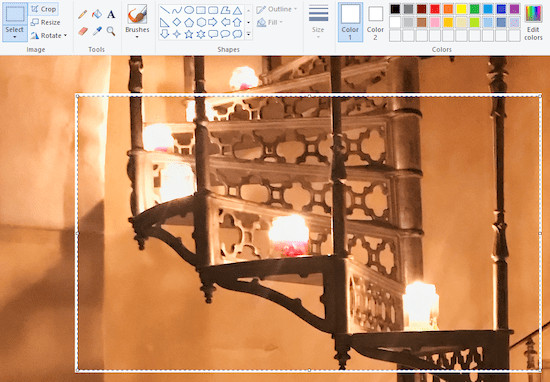Screen dimensions: 550x382
Task: Pick the Eraser tool
Action: coord(83,31)
